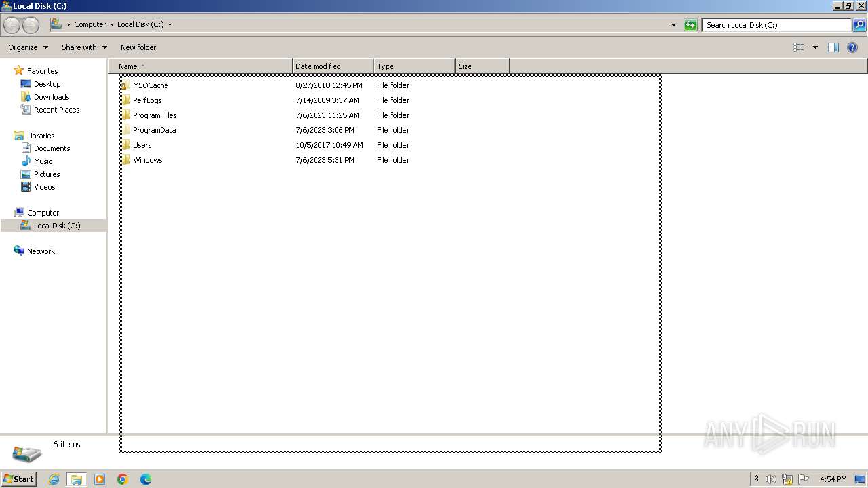The image size is (868, 488).
Task: Click the volume speaker tray icon
Action: click(x=771, y=479)
